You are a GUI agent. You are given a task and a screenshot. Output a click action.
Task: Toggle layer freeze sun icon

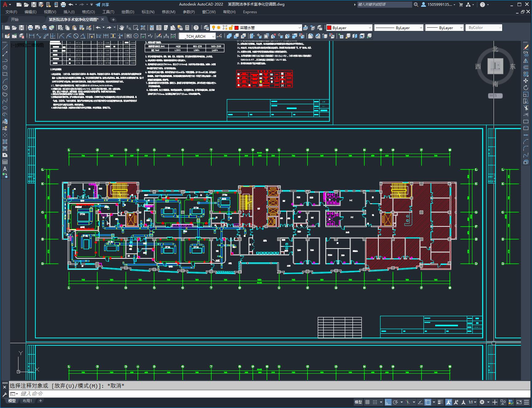[x=219, y=28]
